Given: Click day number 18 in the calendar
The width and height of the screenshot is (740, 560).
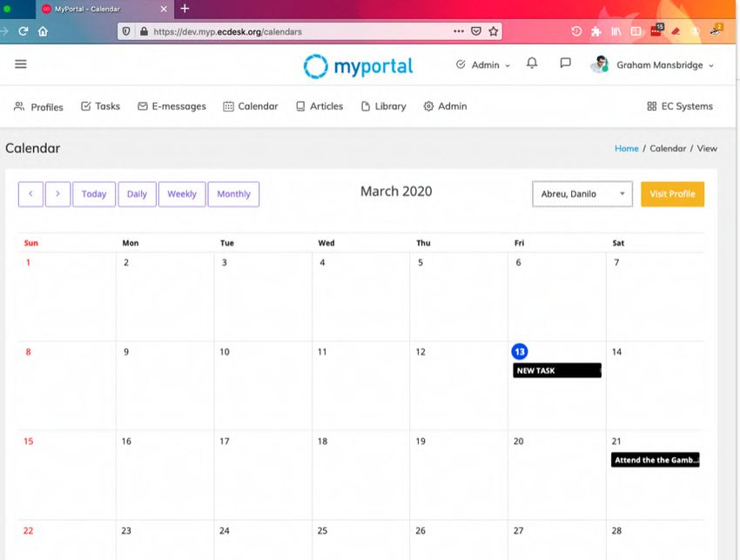Looking at the screenshot, I should click(x=322, y=441).
